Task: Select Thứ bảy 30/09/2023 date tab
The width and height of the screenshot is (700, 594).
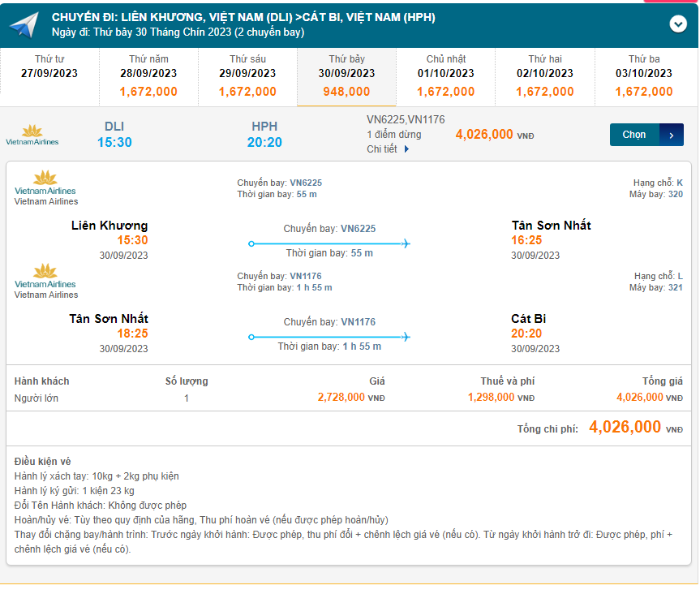Action: tap(346, 77)
